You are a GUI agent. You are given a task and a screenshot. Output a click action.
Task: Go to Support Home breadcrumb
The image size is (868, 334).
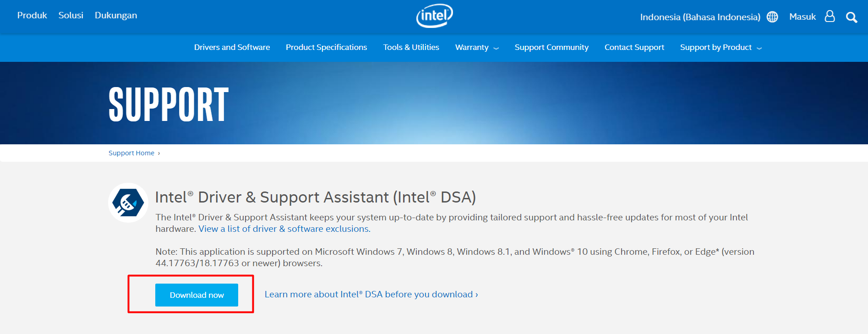(x=131, y=153)
